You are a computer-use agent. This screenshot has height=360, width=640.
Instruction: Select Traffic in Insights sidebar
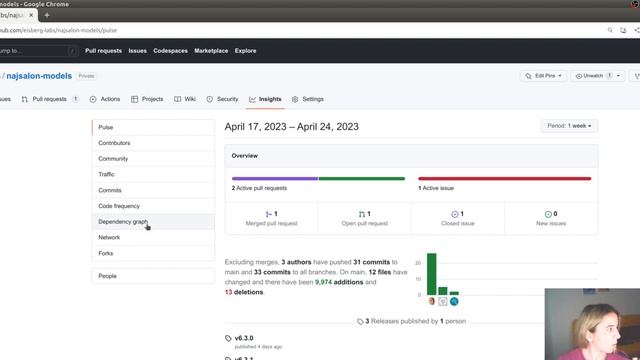pos(153,174)
